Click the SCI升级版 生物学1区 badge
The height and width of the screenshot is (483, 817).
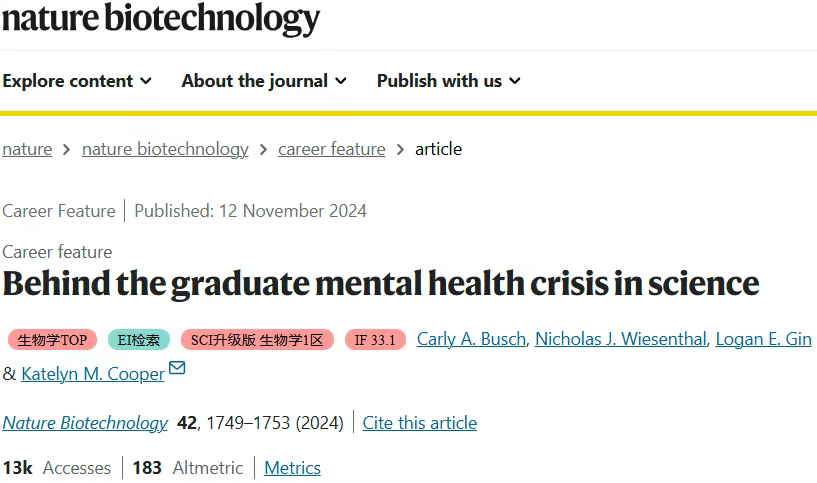[257, 340]
